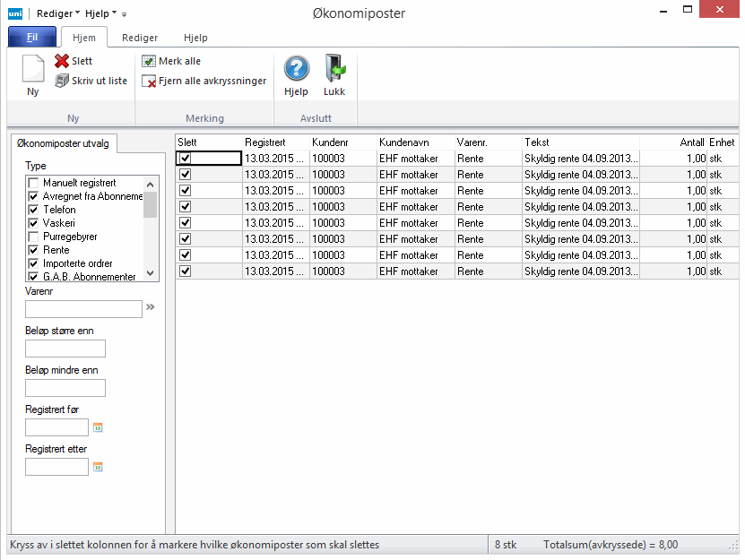Enable the Manuelt registrert type checkbox
Viewport: 745px width, 560px height.
[x=34, y=183]
